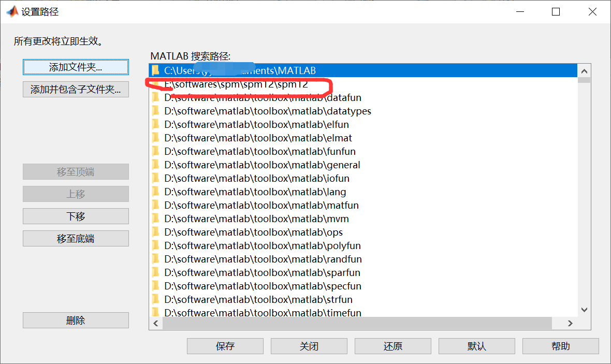Click the folder icon beside the general path
The image size is (611, 364).
157,165
